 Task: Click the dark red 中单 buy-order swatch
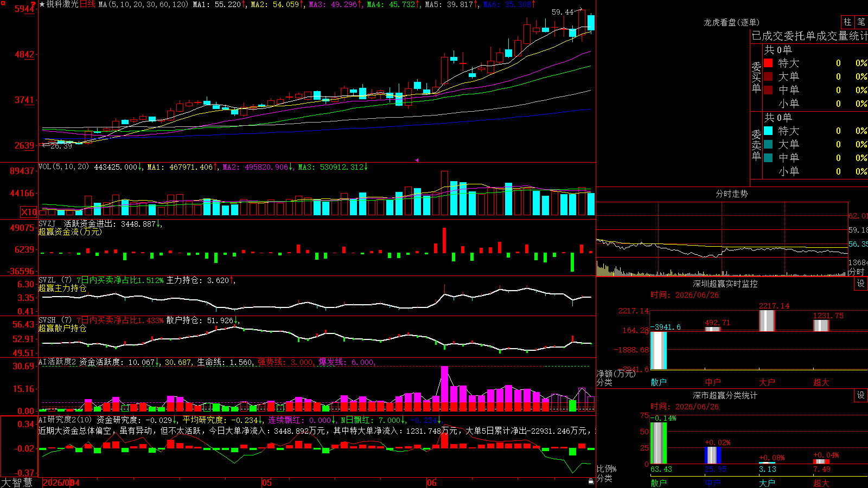(768, 90)
